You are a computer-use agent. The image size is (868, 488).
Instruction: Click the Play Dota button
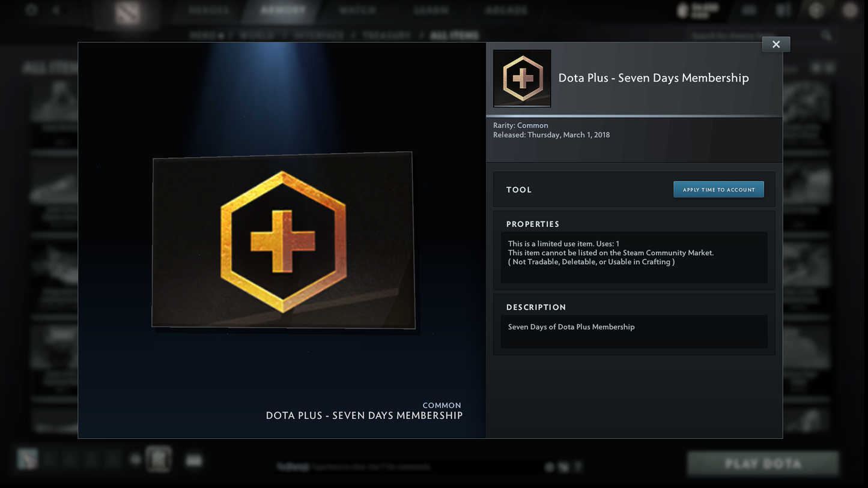click(x=763, y=464)
